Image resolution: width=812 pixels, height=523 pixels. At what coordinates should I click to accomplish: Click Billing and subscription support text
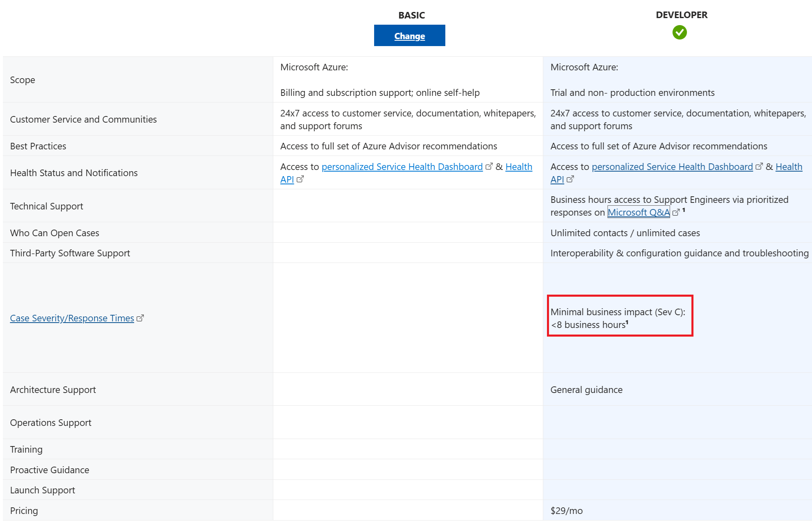[380, 93]
